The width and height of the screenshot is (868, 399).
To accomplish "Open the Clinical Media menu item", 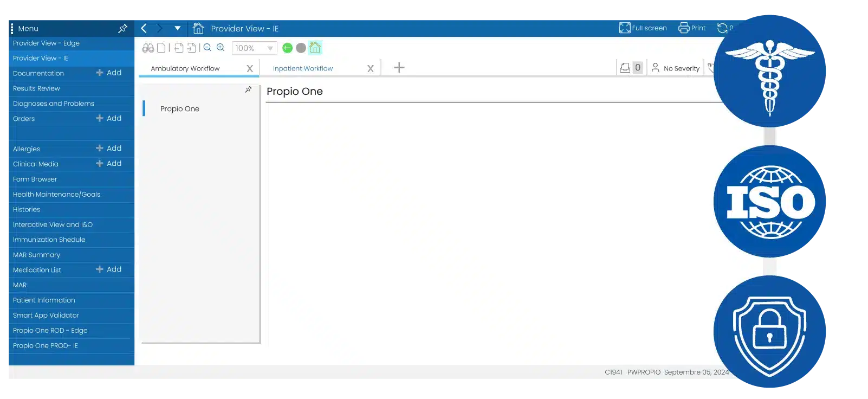I will pos(36,164).
